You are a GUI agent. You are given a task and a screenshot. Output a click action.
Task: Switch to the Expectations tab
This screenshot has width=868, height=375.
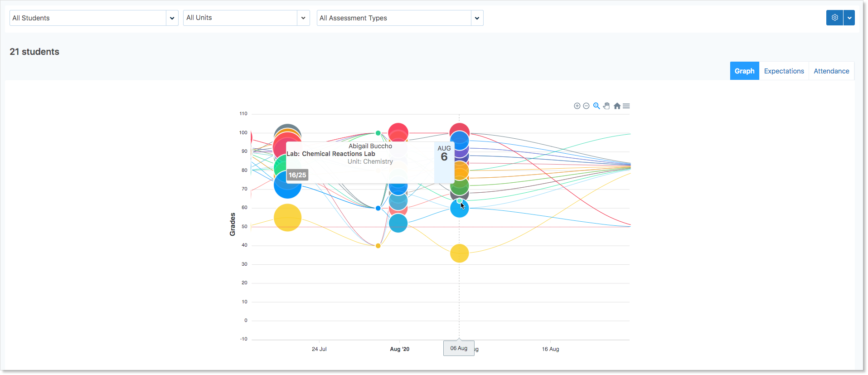pyautogui.click(x=784, y=71)
